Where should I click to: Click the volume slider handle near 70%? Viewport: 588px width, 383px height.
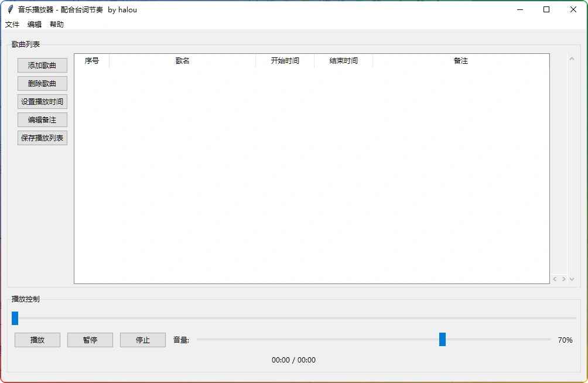tap(443, 340)
